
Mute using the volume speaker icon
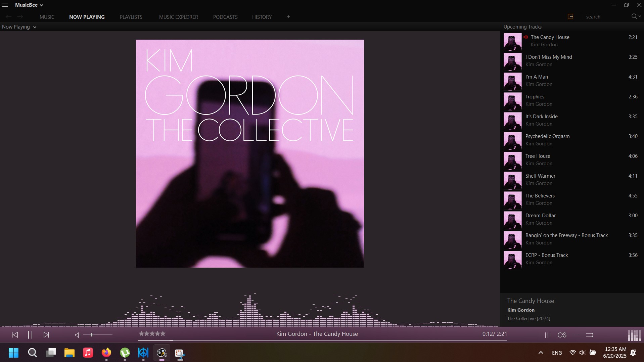coord(78,335)
